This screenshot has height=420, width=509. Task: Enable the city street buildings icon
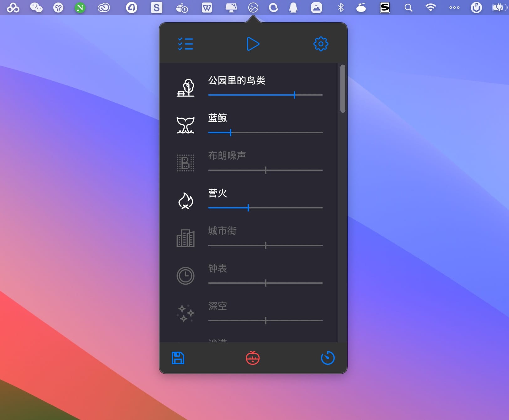(186, 238)
